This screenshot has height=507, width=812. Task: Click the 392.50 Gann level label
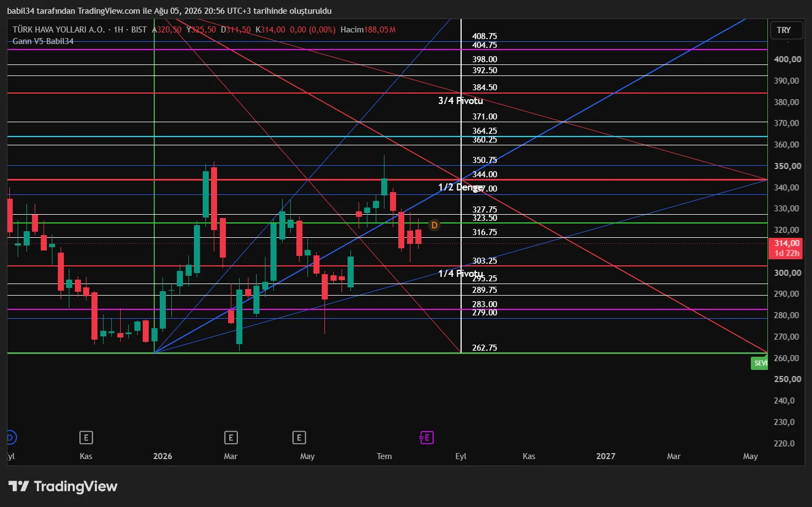pyautogui.click(x=485, y=70)
